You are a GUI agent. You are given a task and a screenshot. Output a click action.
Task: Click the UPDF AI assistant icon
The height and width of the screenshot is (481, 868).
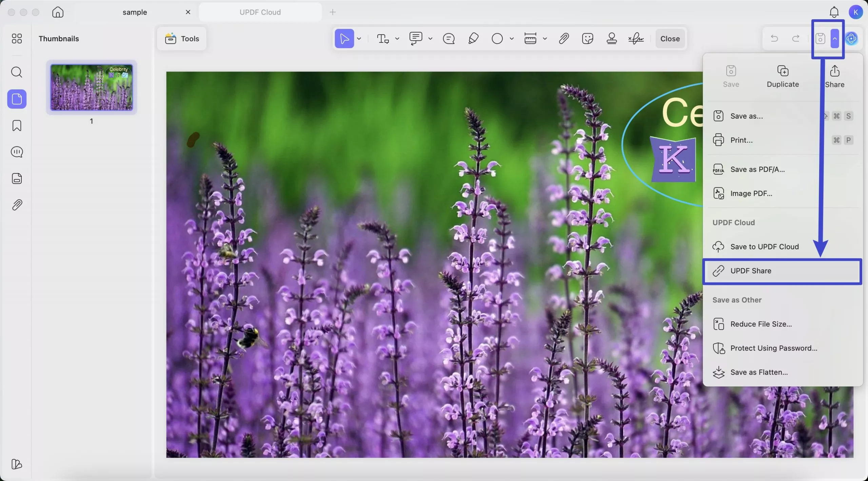pyautogui.click(x=851, y=39)
